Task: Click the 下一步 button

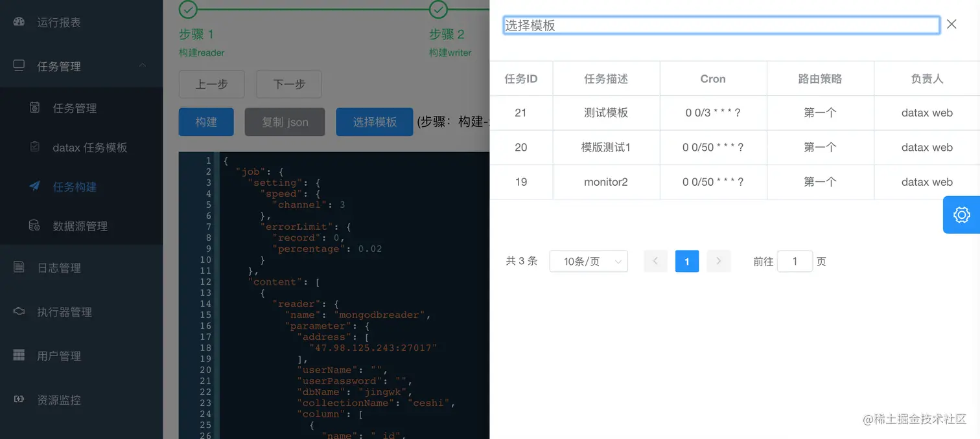Action: point(289,84)
